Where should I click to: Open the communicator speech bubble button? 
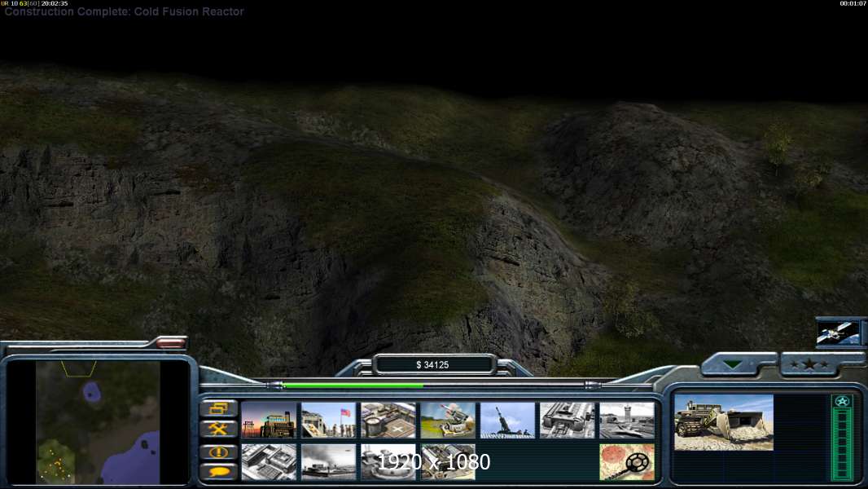tap(219, 471)
